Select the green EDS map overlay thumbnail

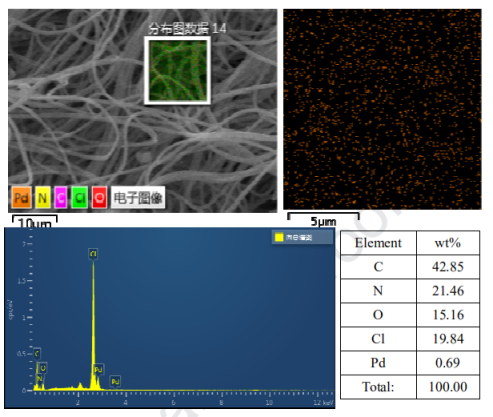(x=177, y=70)
